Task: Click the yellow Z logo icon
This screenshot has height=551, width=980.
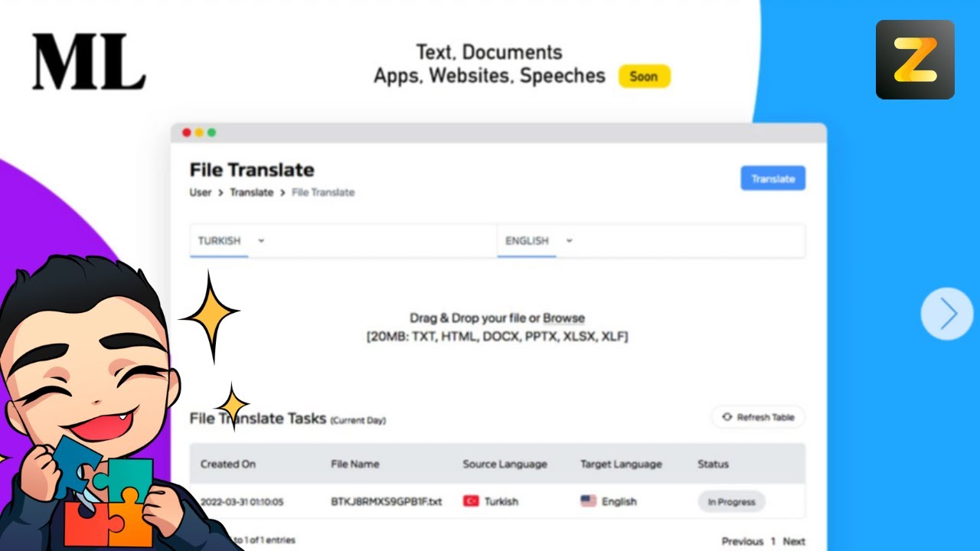Action: 915,60
